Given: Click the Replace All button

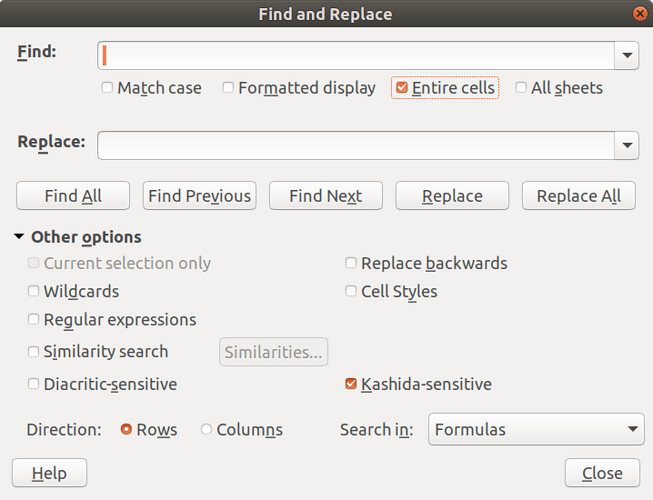Looking at the screenshot, I should [579, 196].
